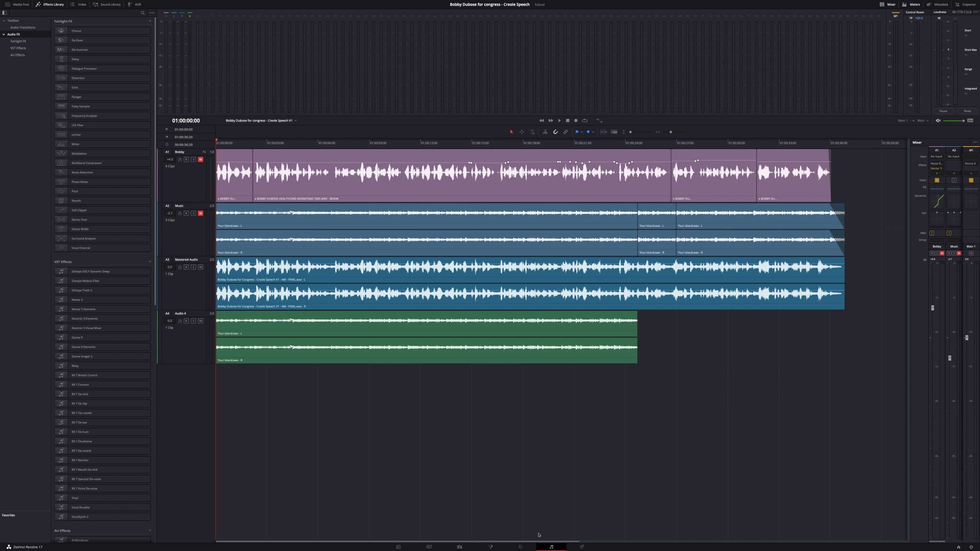Open the Fusion page icon
The height and width of the screenshot is (551, 980).
[x=490, y=547]
